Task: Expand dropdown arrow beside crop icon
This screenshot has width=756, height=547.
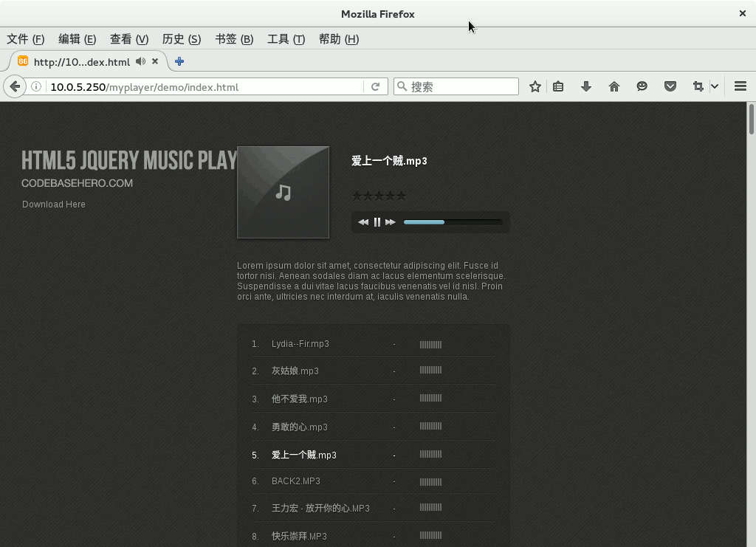Action: (x=715, y=87)
